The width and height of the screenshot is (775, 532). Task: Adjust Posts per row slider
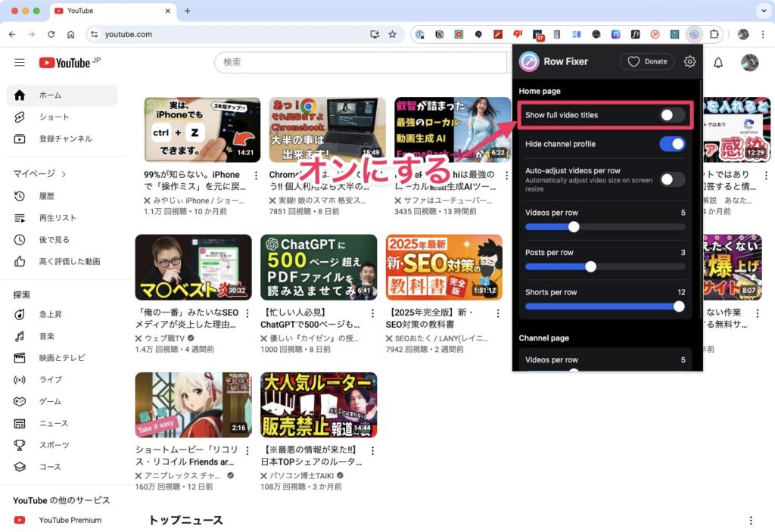point(605,266)
